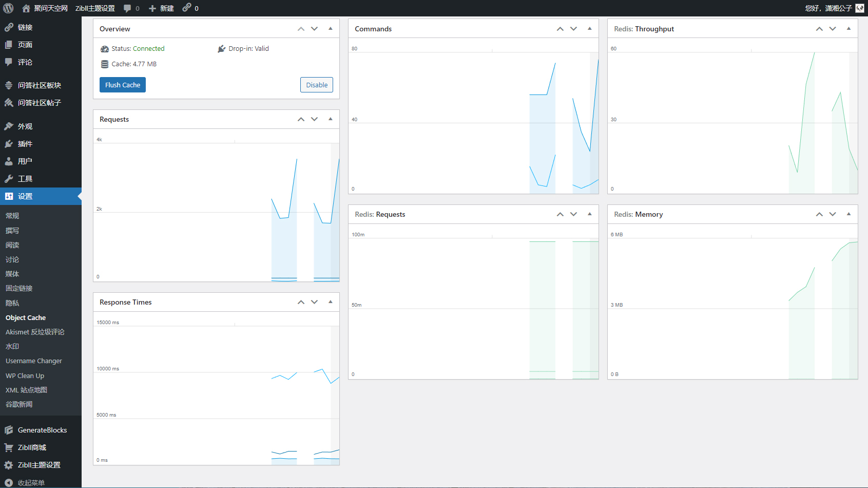Click the plus 新建 icon in admin bar
The height and width of the screenshot is (488, 868).
point(152,8)
